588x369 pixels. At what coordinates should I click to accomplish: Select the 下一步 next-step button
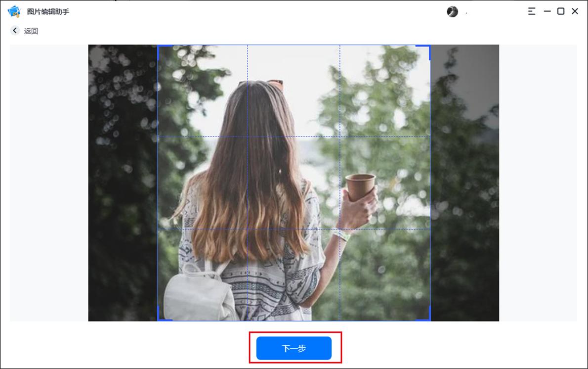click(x=294, y=348)
